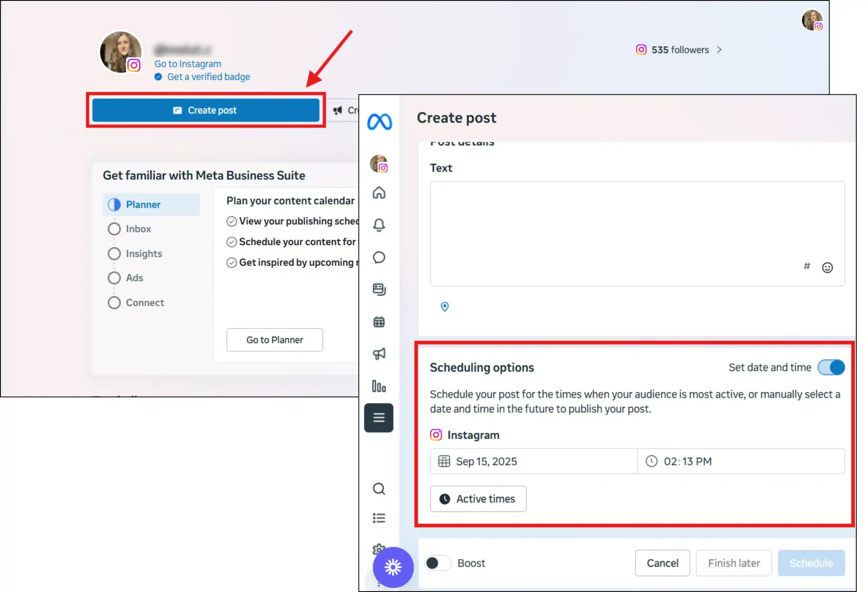Open Ads megaphone icon in sidebar

379,354
